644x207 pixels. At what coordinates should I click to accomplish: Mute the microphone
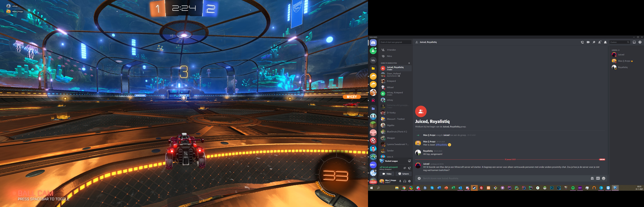click(400, 181)
